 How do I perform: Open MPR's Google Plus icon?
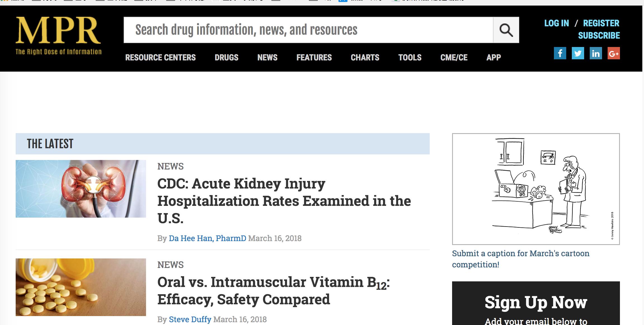click(614, 53)
